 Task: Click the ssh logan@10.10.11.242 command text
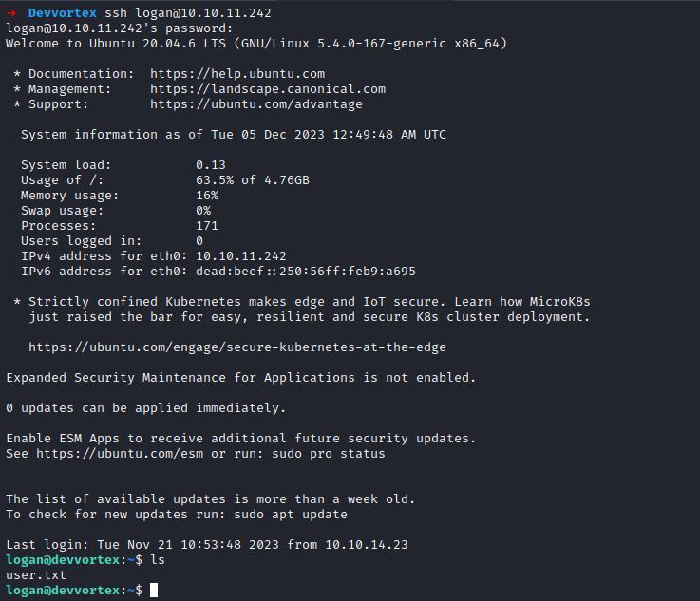click(192, 13)
